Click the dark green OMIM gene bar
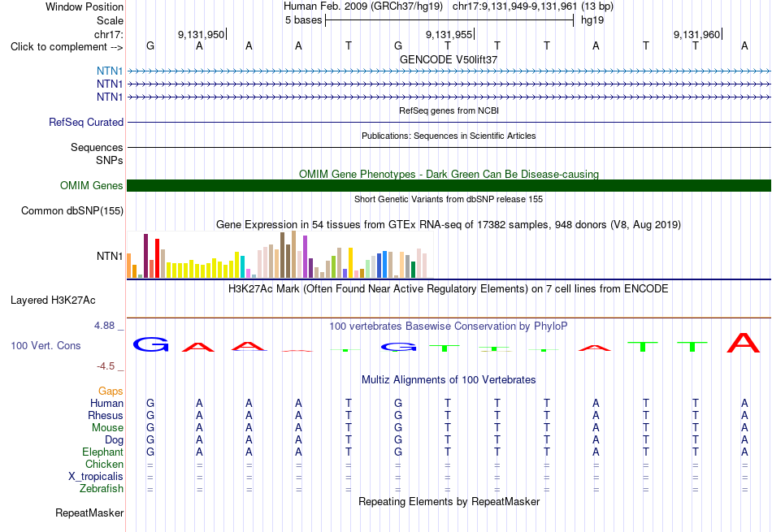Image resolution: width=772 pixels, height=532 pixels. click(449, 185)
